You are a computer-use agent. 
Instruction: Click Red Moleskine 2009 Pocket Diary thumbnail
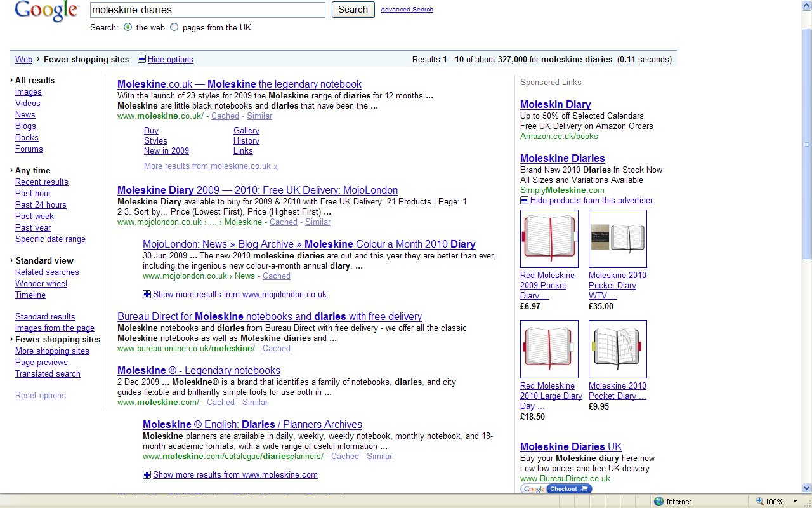pos(549,239)
